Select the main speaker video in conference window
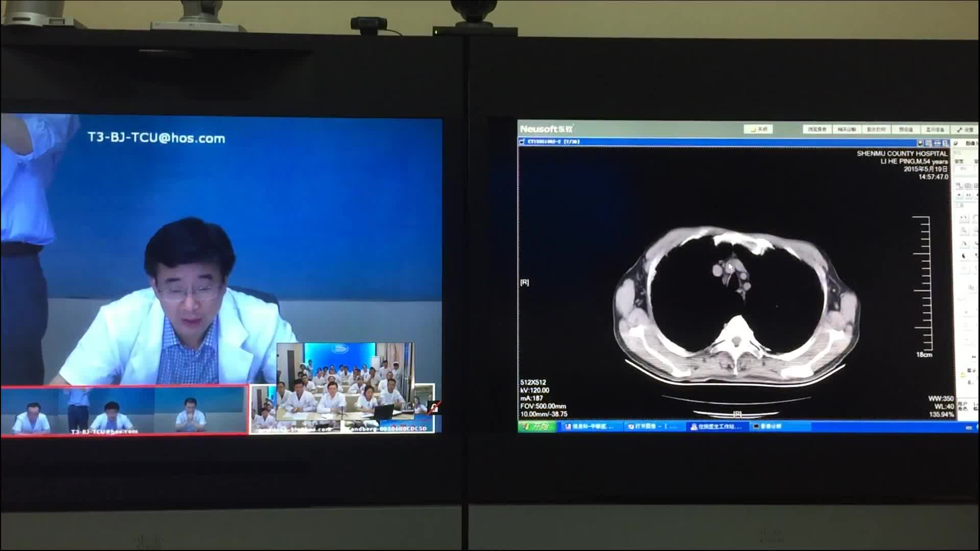 coord(222,250)
